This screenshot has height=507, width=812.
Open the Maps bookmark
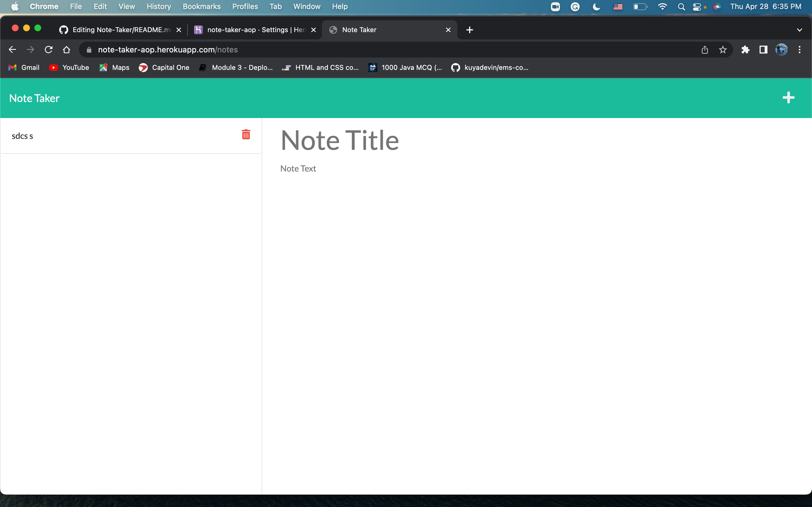114,67
